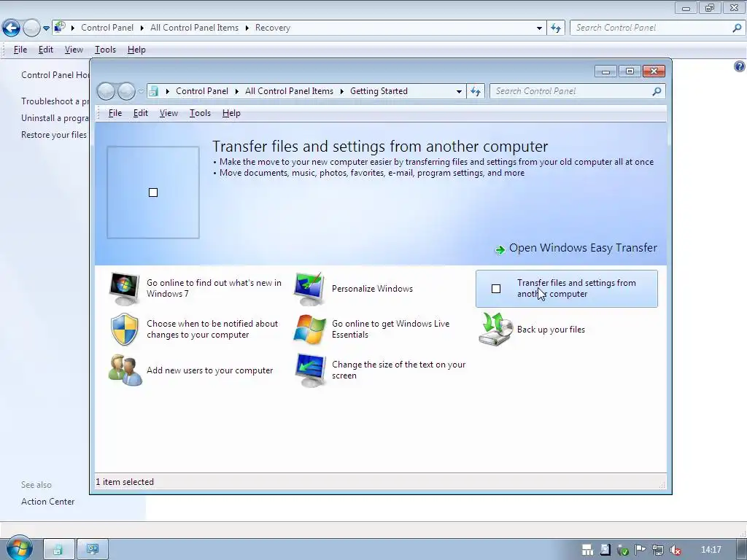This screenshot has width=747, height=560.
Task: Click the system clock showing 14:17
Action: pos(711,550)
